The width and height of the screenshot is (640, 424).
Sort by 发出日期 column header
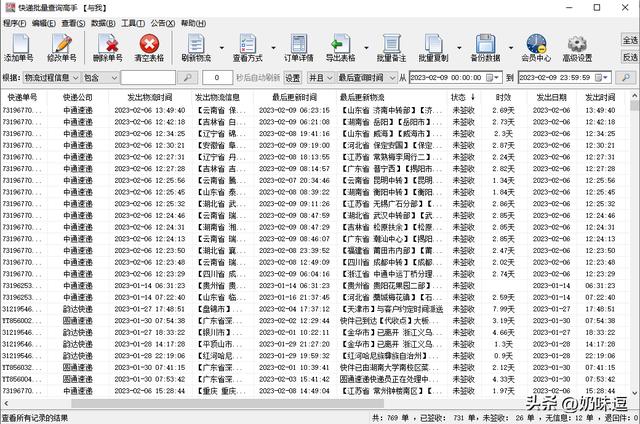[x=551, y=98]
